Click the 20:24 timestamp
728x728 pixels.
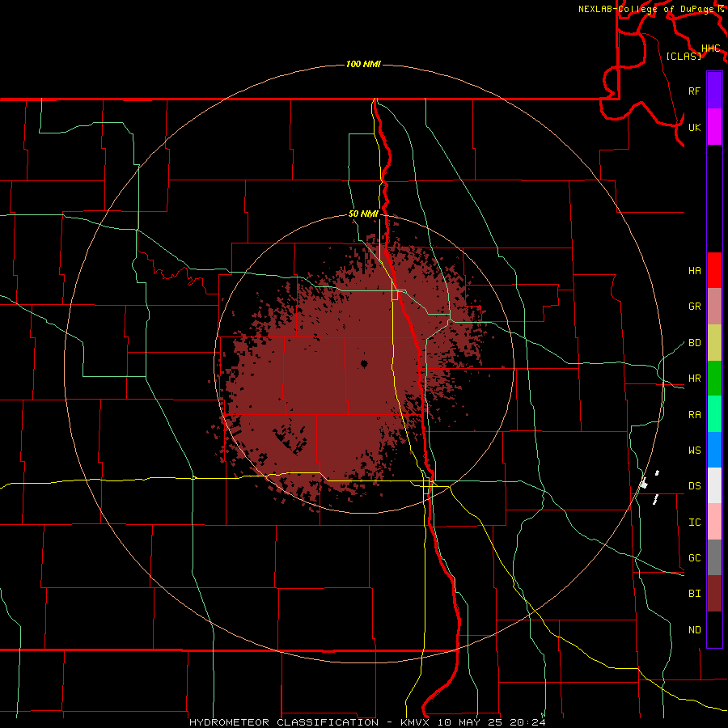[528, 722]
